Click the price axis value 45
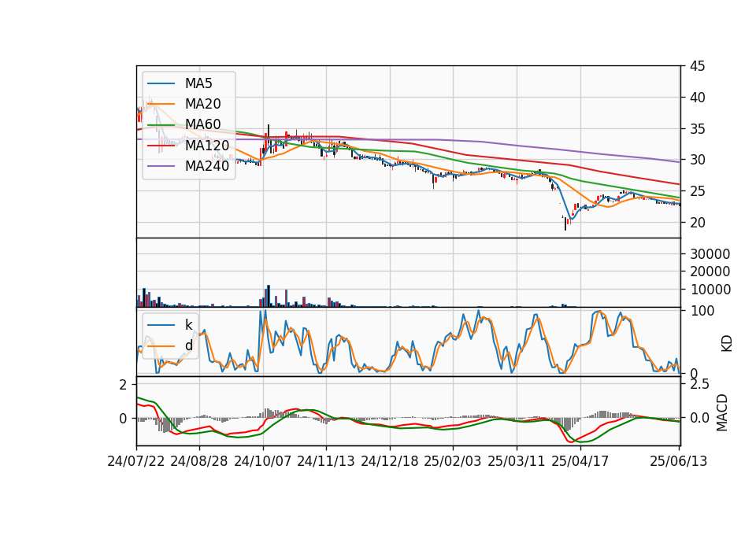The height and width of the screenshot is (543, 756). (x=697, y=66)
